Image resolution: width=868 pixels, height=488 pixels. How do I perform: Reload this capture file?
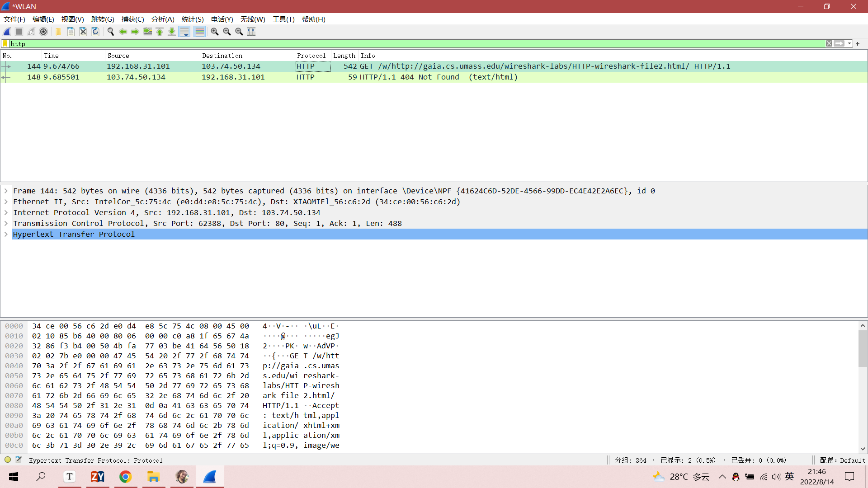(95, 32)
